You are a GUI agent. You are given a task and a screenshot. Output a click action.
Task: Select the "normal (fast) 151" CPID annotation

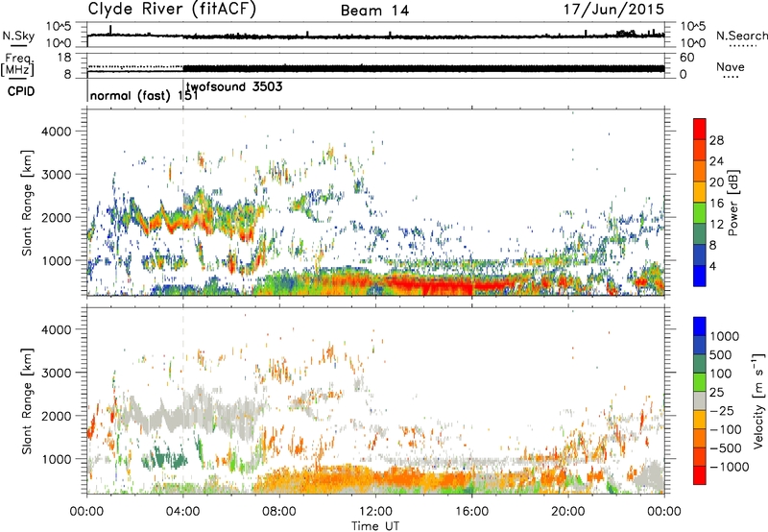click(144, 95)
